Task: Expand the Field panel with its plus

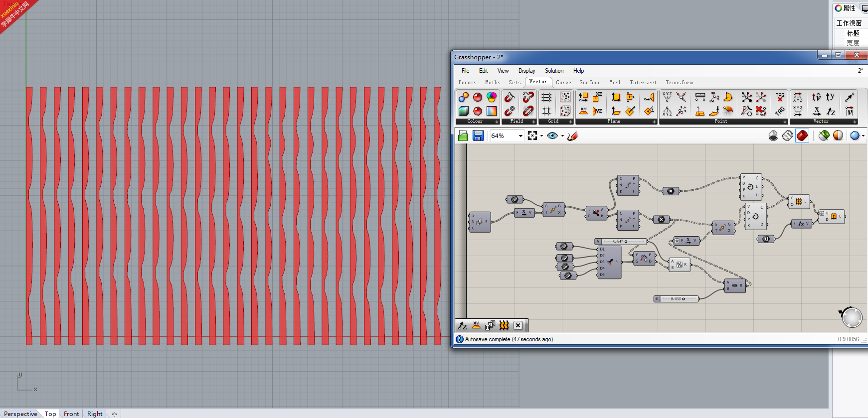Action: coord(533,122)
